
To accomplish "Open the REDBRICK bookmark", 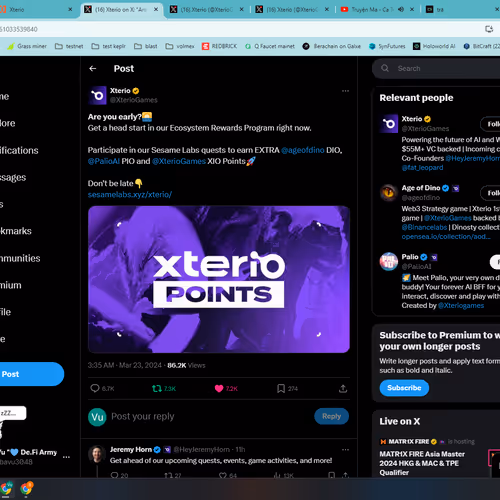I will [219, 46].
